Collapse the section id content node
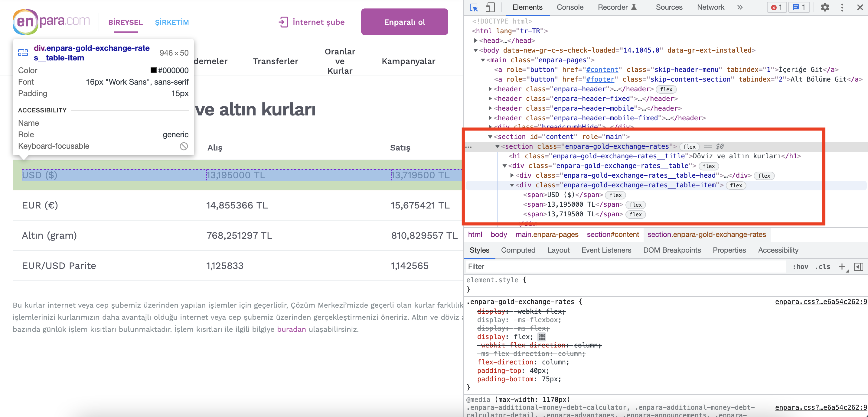 pos(490,137)
